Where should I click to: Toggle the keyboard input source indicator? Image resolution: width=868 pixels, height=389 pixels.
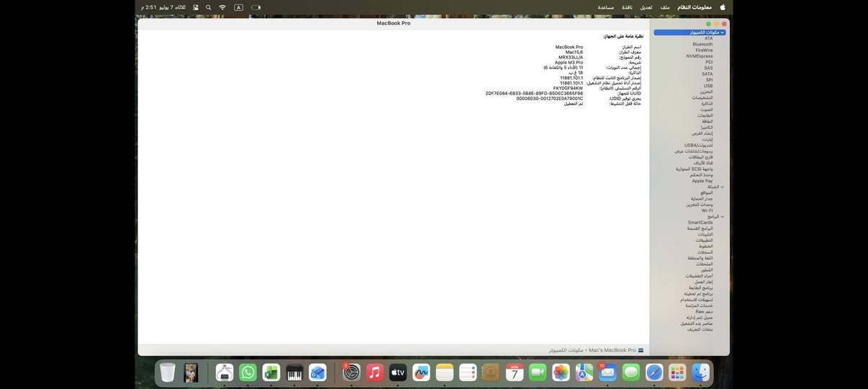pyautogui.click(x=238, y=7)
